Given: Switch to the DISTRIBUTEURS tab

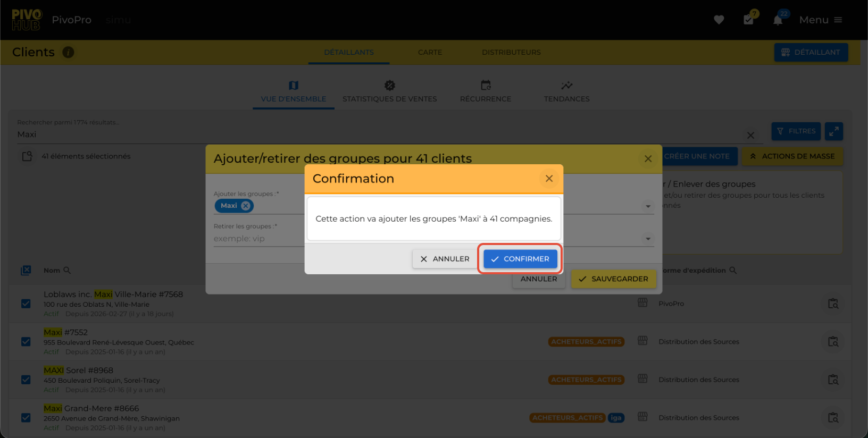Looking at the screenshot, I should 511,52.
